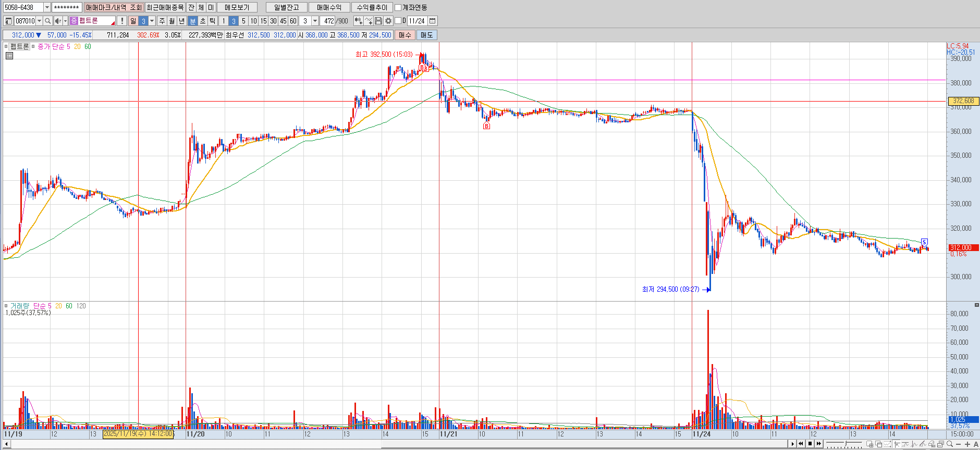Toggle the 계좌연동 checkbox
Viewport: 980px width, 450px height.
click(x=398, y=7)
